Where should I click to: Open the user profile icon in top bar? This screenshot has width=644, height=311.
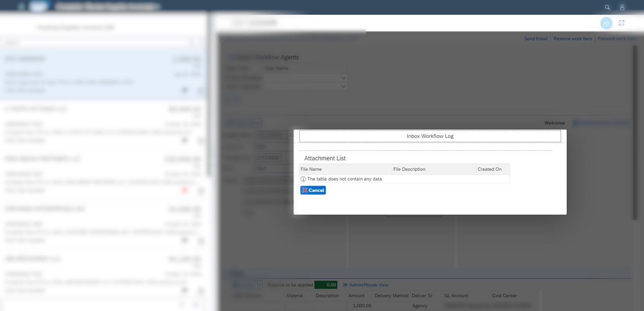(x=622, y=7)
